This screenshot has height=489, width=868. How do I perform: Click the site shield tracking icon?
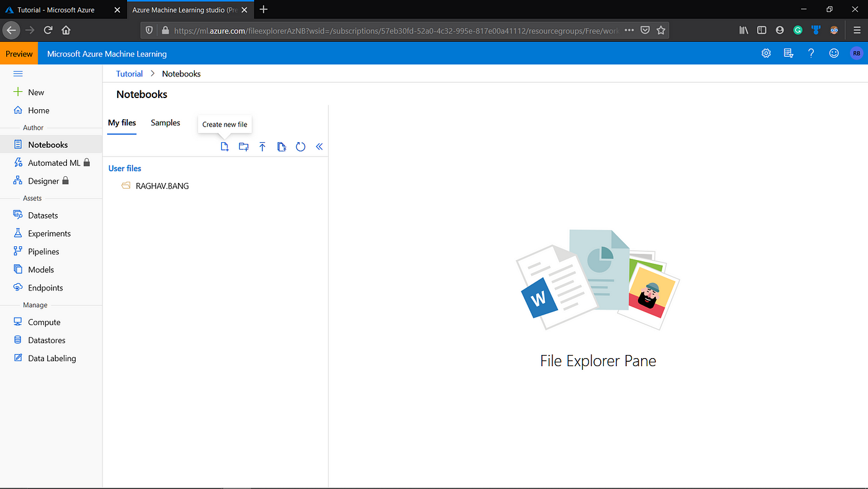point(149,30)
